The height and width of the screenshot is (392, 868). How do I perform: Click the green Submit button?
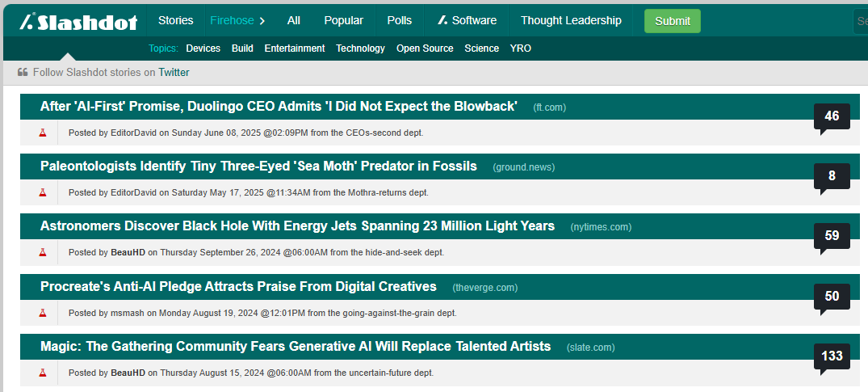(673, 21)
